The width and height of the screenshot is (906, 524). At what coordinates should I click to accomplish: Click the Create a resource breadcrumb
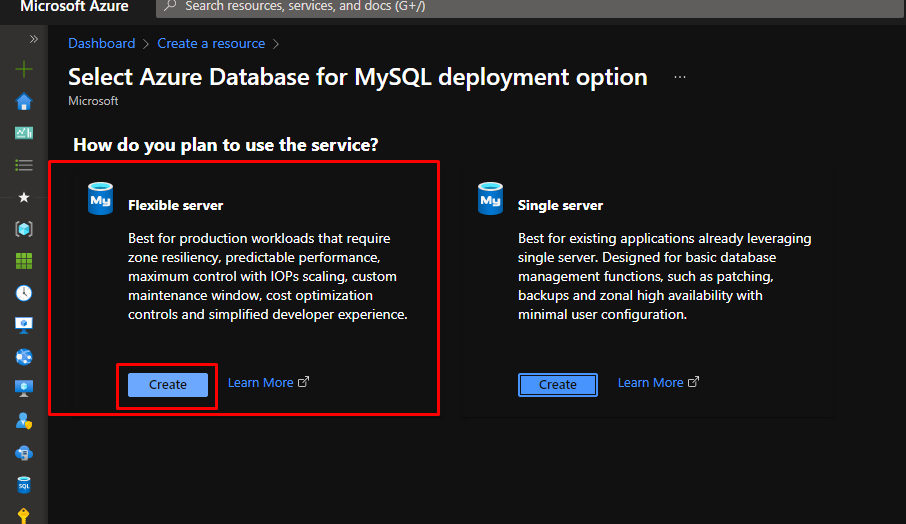coord(211,44)
